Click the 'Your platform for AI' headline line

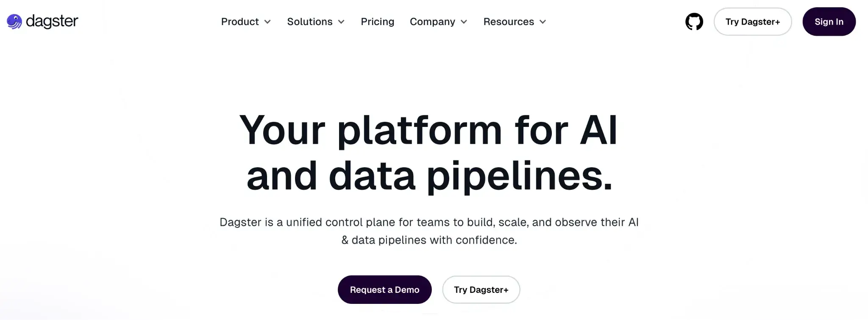click(428, 130)
